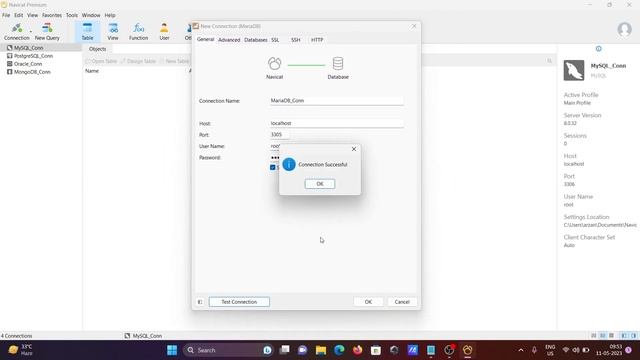Image resolution: width=640 pixels, height=360 pixels.
Task: Switch to detail view icon in status bar
Action: (602, 336)
